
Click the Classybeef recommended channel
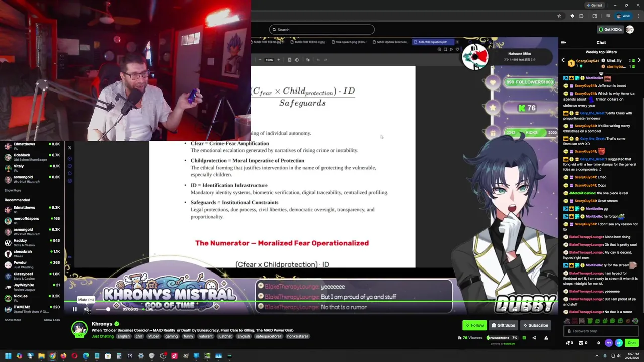[x=32, y=276]
